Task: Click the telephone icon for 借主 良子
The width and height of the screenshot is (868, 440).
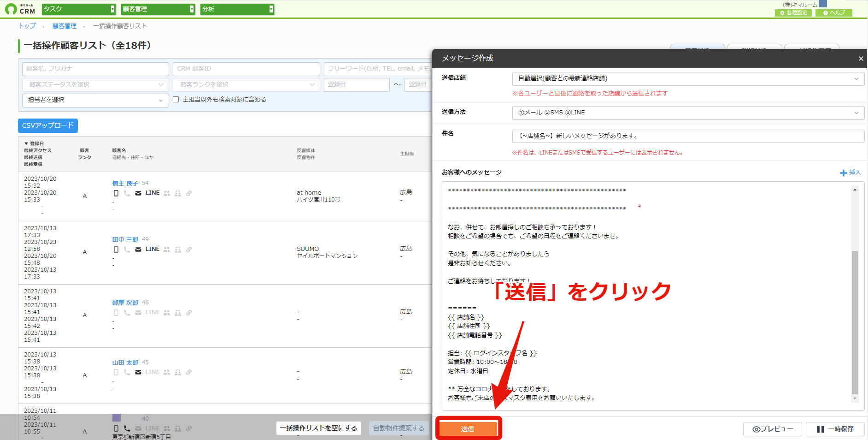Action: [127, 193]
